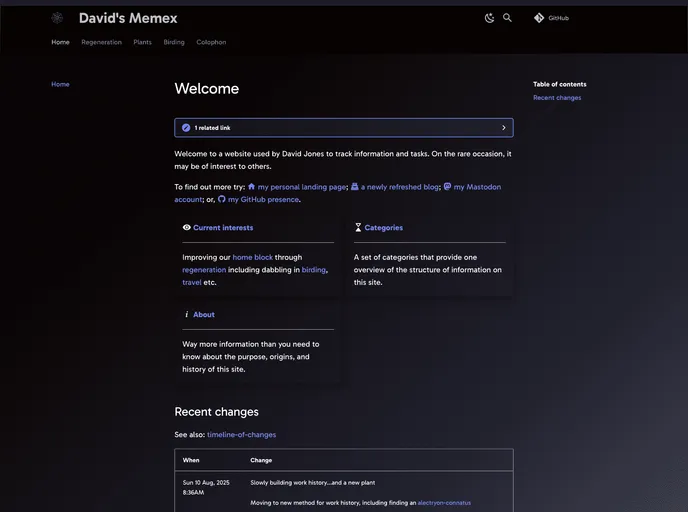Follow the birding link in Current interests
The height and width of the screenshot is (512, 688).
(314, 270)
